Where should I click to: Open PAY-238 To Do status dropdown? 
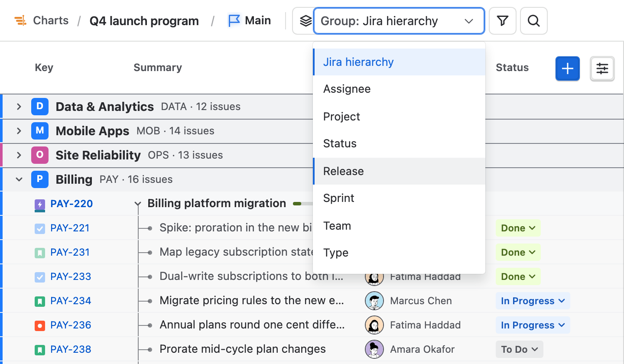click(520, 349)
